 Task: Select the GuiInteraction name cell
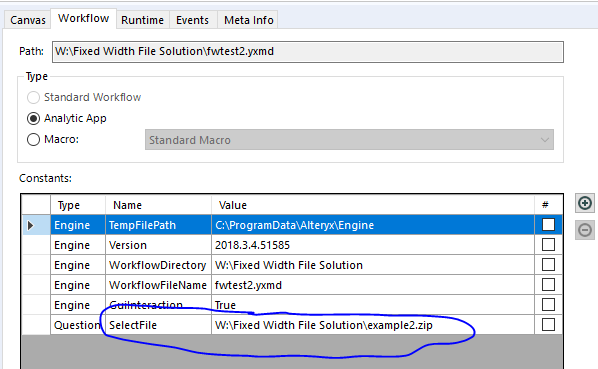[x=158, y=305]
